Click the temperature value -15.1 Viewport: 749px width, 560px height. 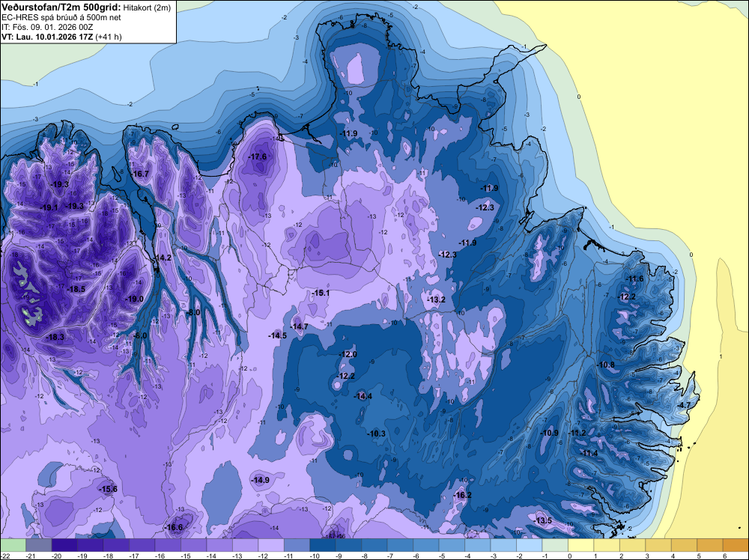[321, 293]
